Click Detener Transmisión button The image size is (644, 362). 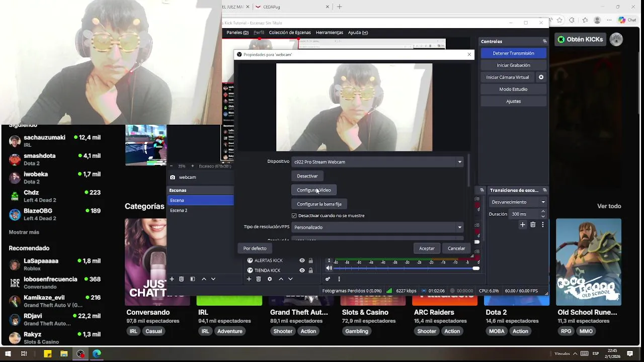513,53
